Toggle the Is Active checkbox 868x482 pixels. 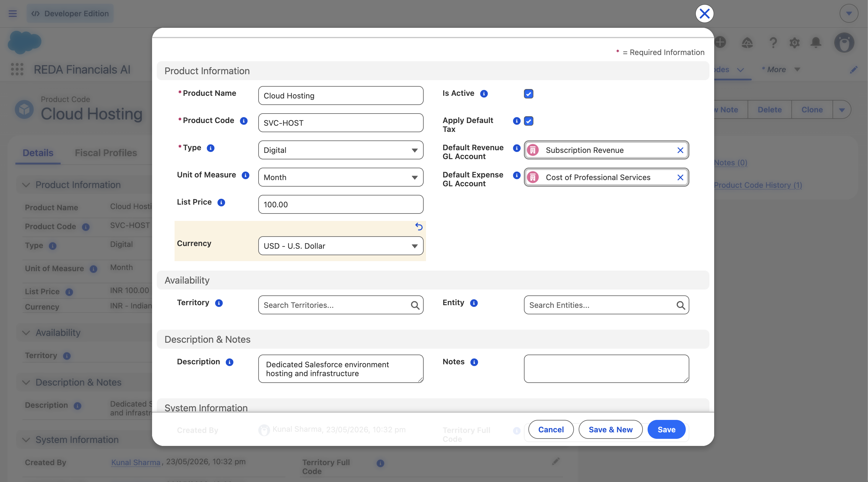[528, 94]
